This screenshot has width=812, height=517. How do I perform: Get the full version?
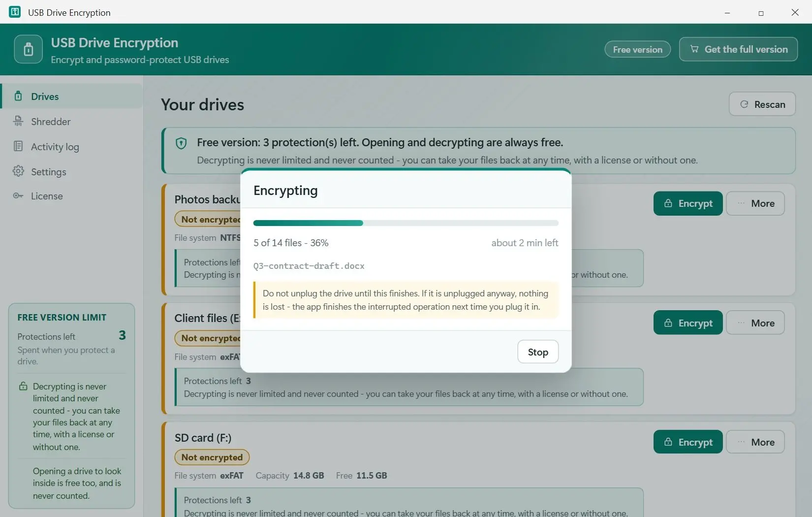click(738, 49)
